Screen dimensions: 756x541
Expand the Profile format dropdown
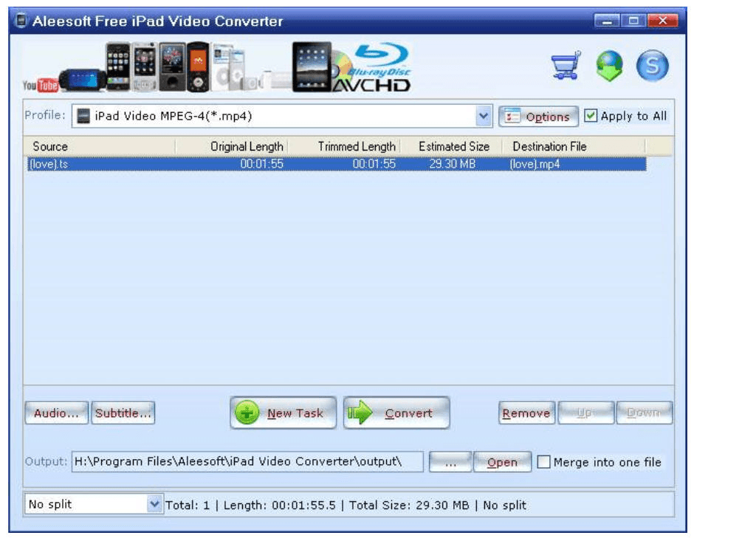coord(484,116)
